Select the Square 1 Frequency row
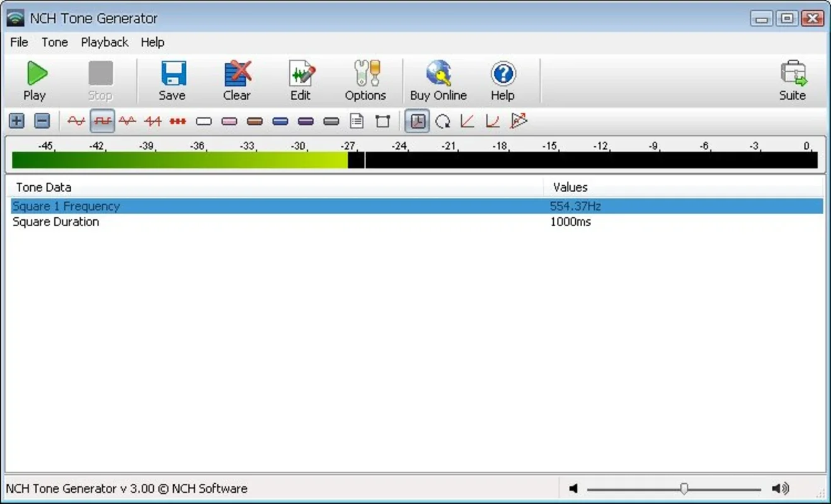Screen dimensions: 831x504 click(417, 206)
